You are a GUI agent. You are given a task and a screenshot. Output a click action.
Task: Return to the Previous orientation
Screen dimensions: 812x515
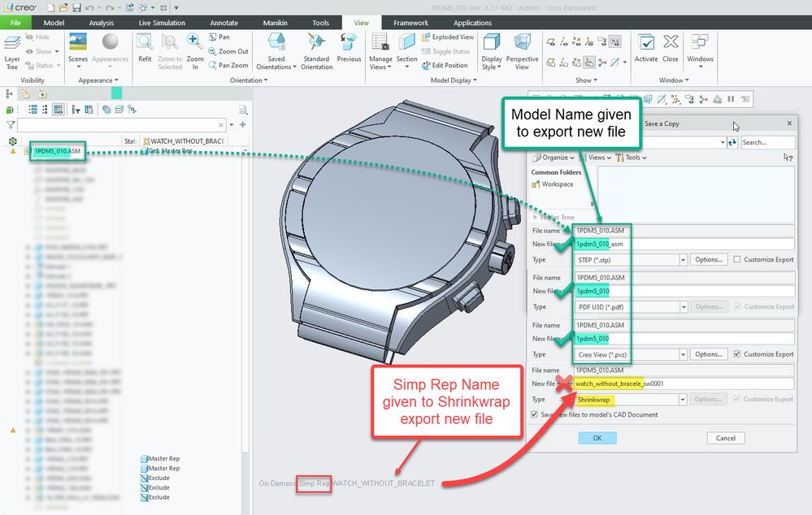click(349, 49)
